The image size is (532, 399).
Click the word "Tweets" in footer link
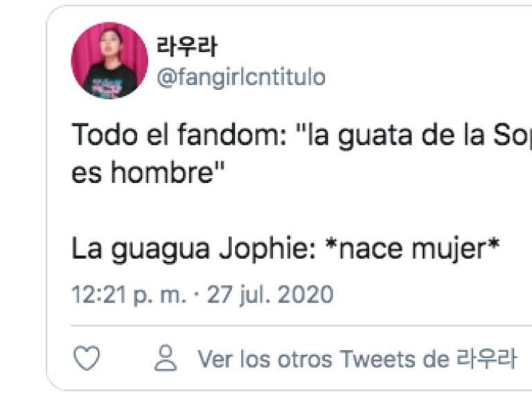pos(378,359)
